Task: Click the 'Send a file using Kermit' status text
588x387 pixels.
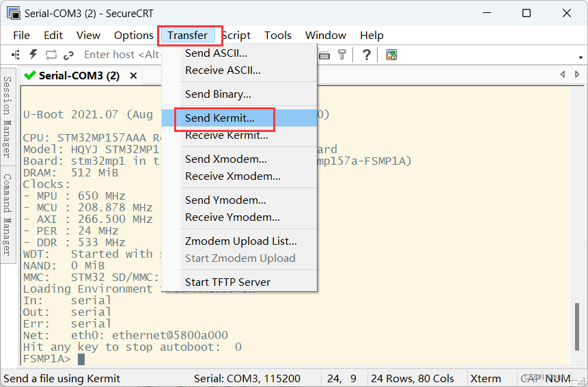Action: pyautogui.click(x=62, y=378)
